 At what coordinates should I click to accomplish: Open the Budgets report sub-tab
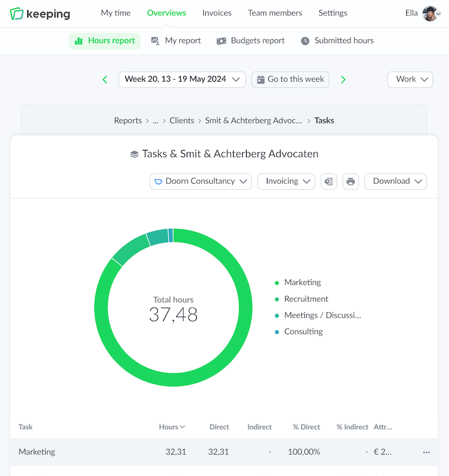coord(251,41)
